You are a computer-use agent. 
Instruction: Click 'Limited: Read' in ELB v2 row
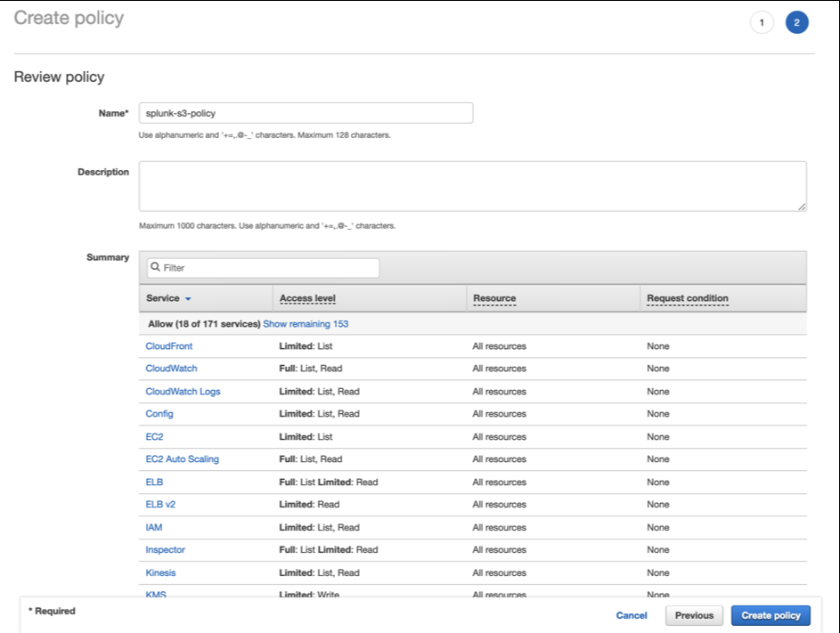click(309, 505)
